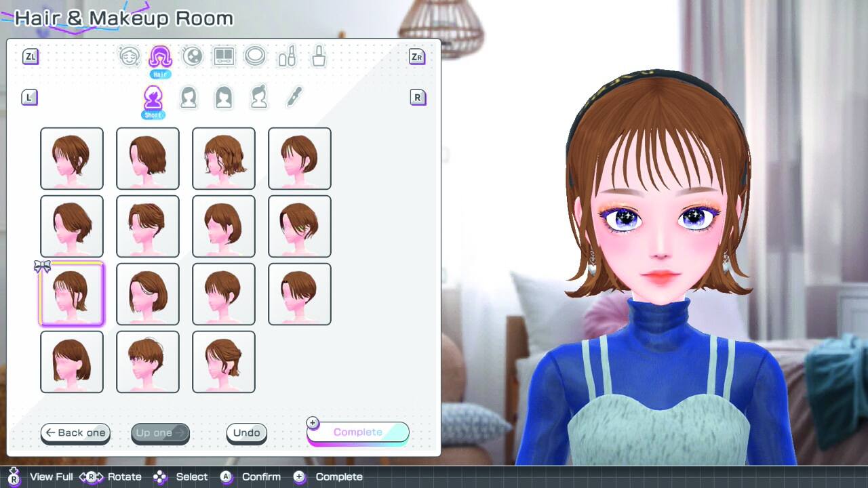
Task: Select the hair color dropper icon
Action: point(294,96)
